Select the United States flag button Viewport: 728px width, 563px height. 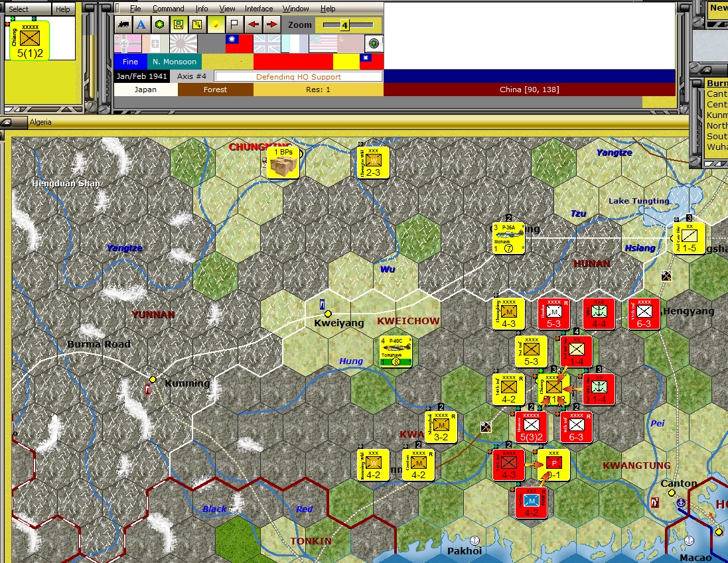(x=323, y=44)
